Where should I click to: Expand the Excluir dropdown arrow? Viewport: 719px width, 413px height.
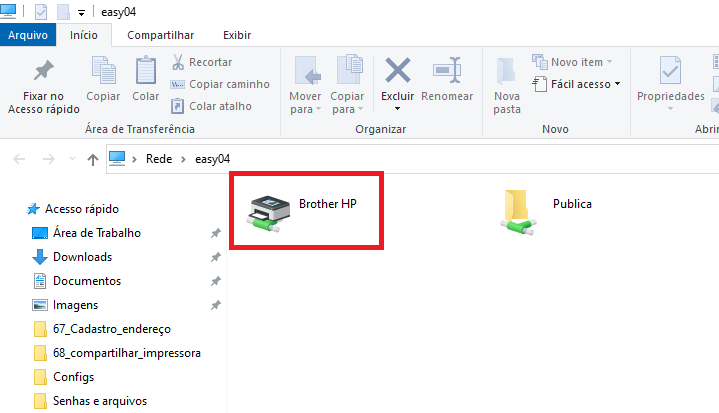(x=398, y=109)
